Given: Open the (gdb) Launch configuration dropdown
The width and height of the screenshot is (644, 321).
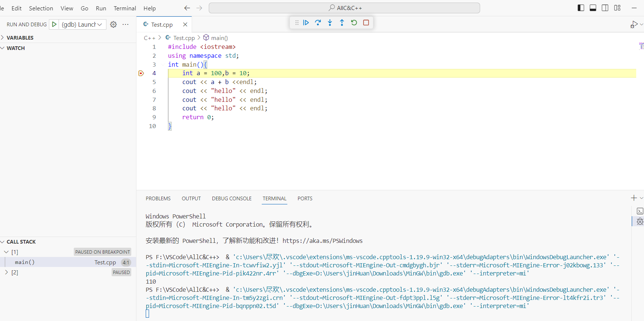Looking at the screenshot, I should pyautogui.click(x=82, y=24).
